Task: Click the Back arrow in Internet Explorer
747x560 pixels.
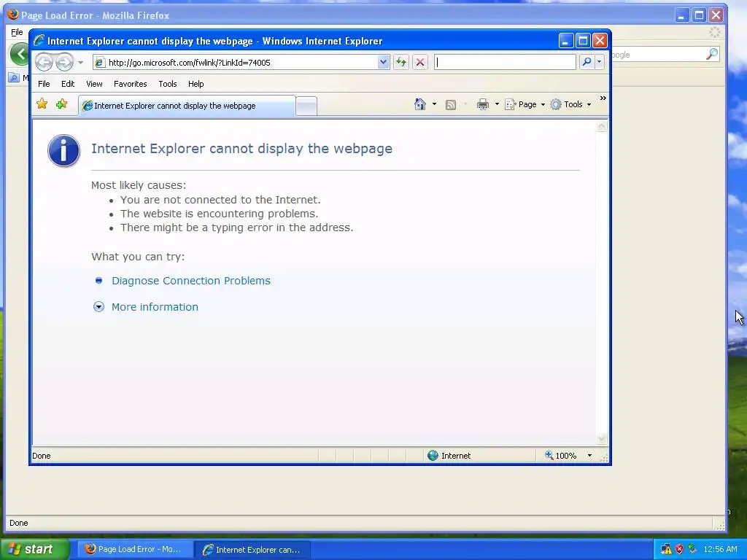Action: pyautogui.click(x=44, y=63)
